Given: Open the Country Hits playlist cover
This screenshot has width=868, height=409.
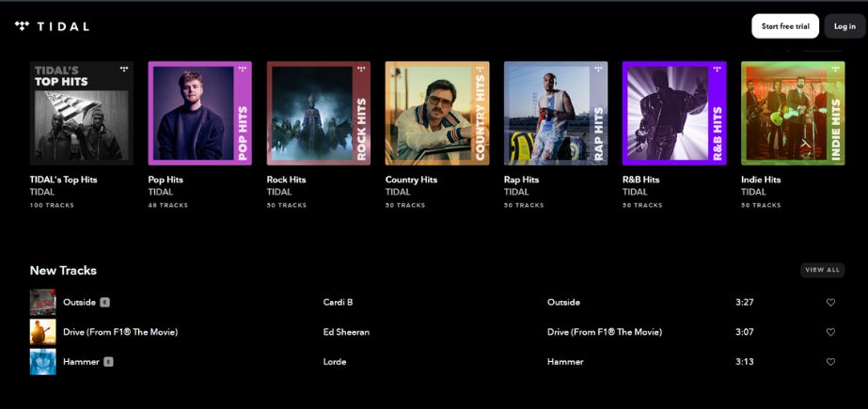Looking at the screenshot, I should coord(436,114).
